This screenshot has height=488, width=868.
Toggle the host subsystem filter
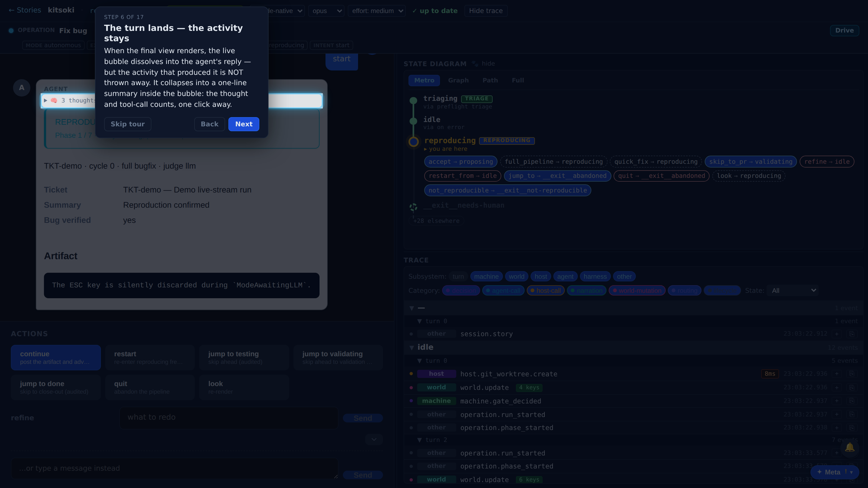pos(541,277)
